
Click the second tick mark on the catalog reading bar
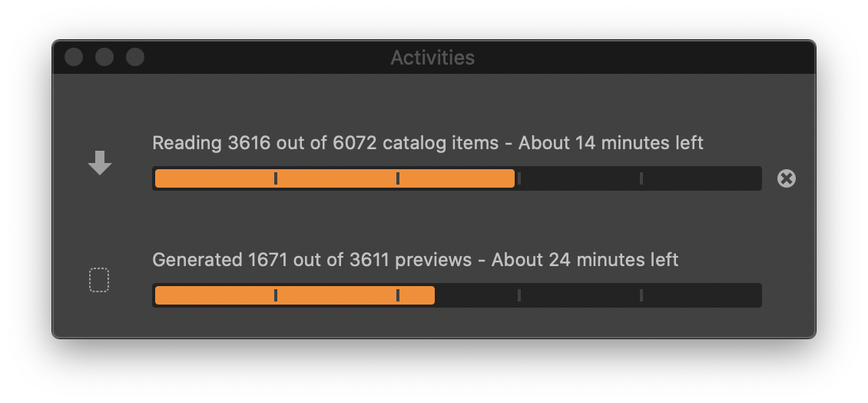click(x=398, y=178)
